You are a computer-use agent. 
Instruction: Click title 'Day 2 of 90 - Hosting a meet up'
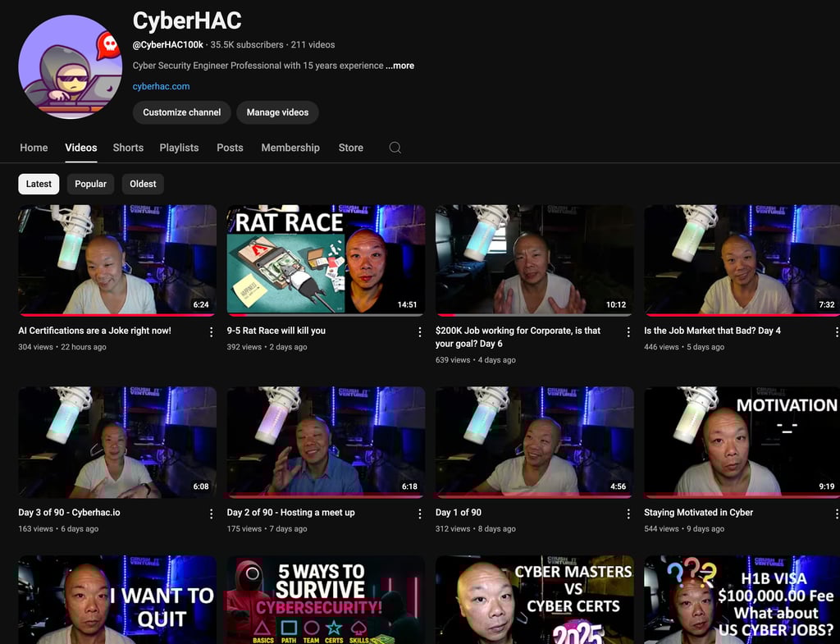pyautogui.click(x=290, y=512)
